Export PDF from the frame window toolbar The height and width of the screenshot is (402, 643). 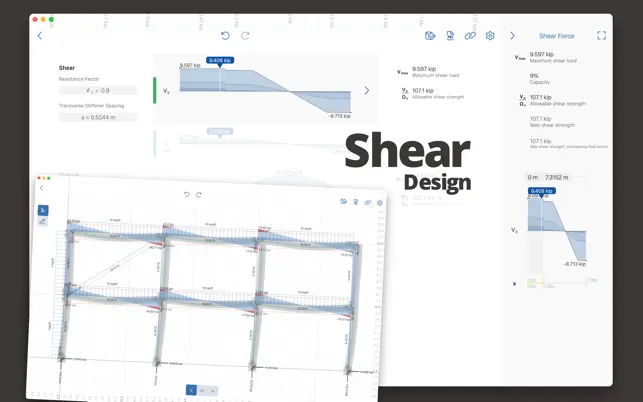(x=356, y=202)
